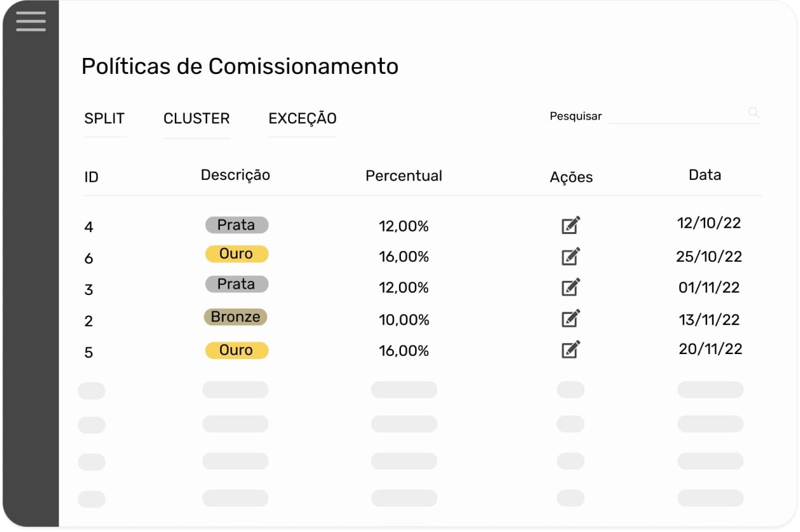Click the Data column header

pyautogui.click(x=705, y=174)
